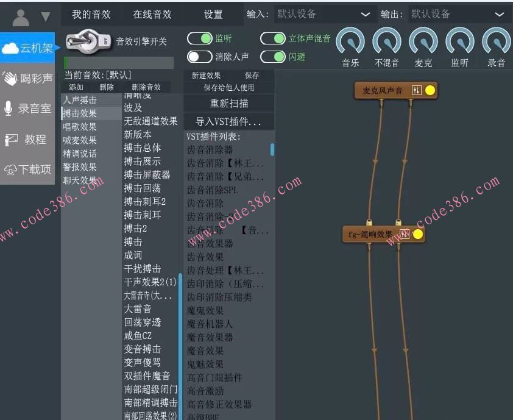Disable the 闪避 ducking toggle
The image size is (513, 420).
tap(274, 56)
